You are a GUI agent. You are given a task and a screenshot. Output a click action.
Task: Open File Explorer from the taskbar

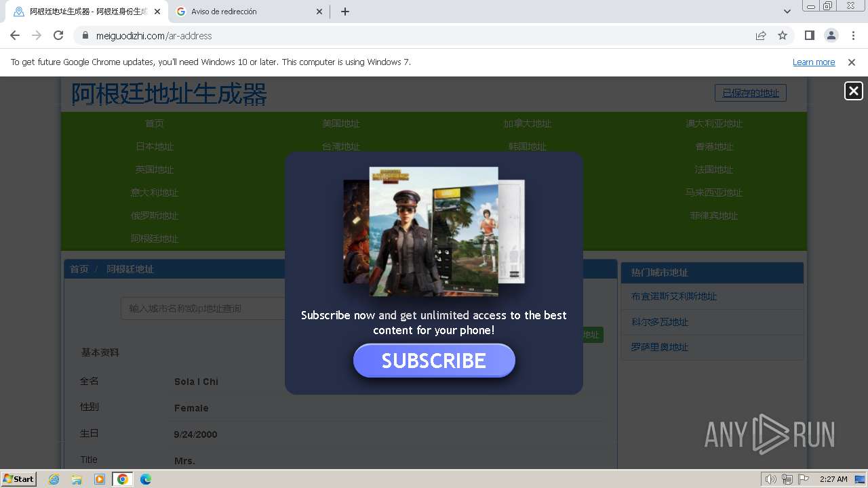coord(77,479)
